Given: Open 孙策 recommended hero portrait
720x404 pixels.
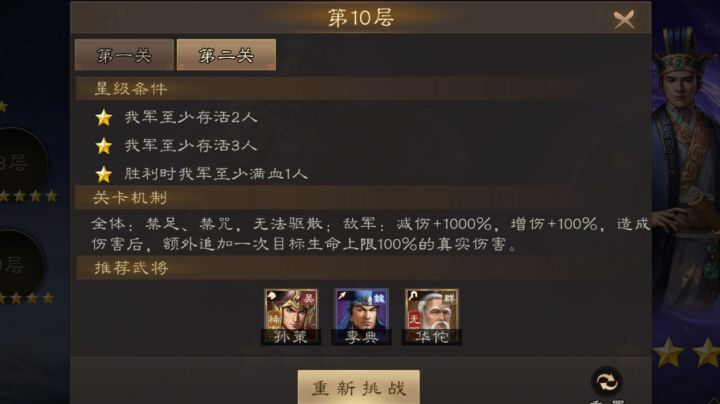Looking at the screenshot, I should tap(291, 316).
